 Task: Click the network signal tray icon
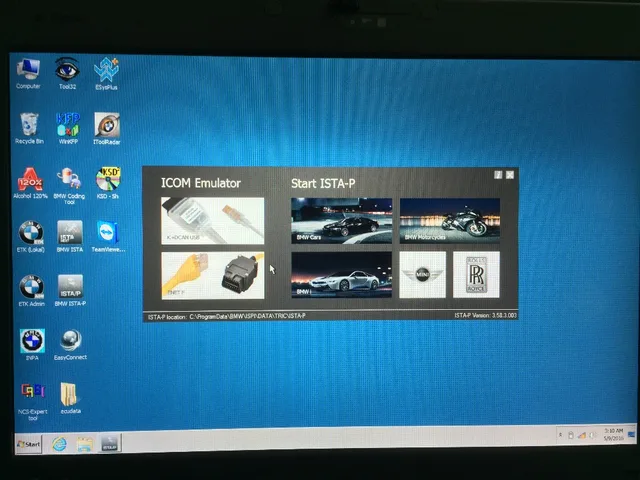click(581, 436)
